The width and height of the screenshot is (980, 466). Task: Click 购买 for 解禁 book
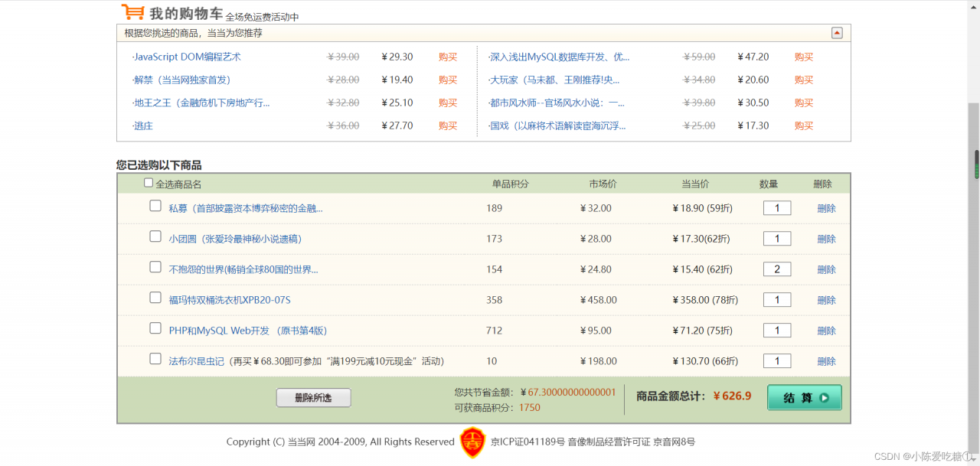pos(448,80)
